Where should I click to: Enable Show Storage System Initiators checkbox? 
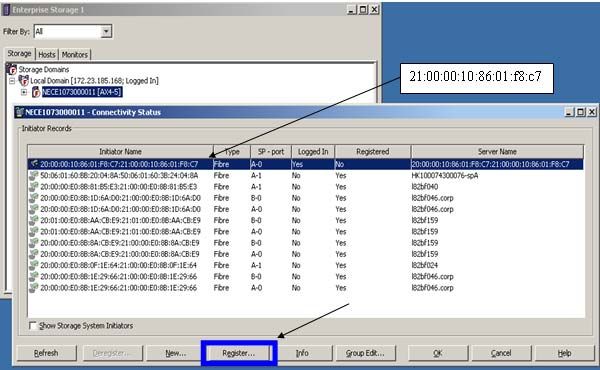(33, 326)
